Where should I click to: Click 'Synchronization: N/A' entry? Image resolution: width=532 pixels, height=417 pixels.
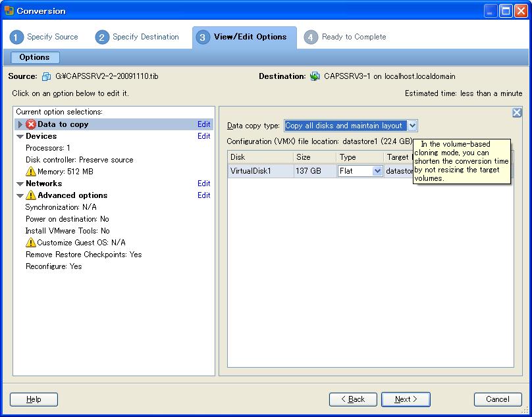[61, 207]
